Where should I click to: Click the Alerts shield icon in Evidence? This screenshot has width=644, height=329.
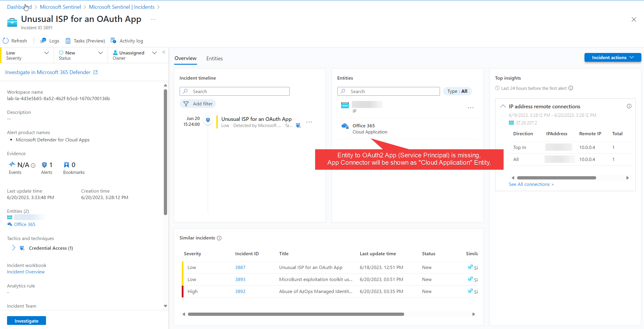click(44, 165)
